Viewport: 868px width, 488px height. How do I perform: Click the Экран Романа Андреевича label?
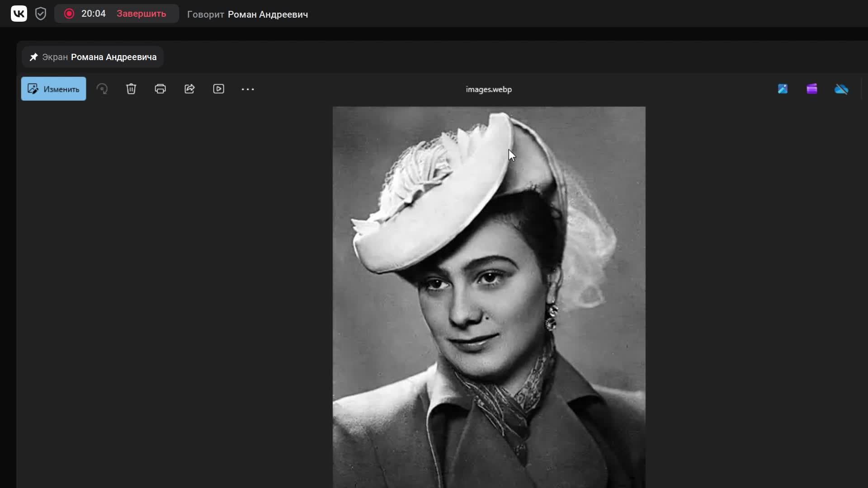(x=99, y=57)
